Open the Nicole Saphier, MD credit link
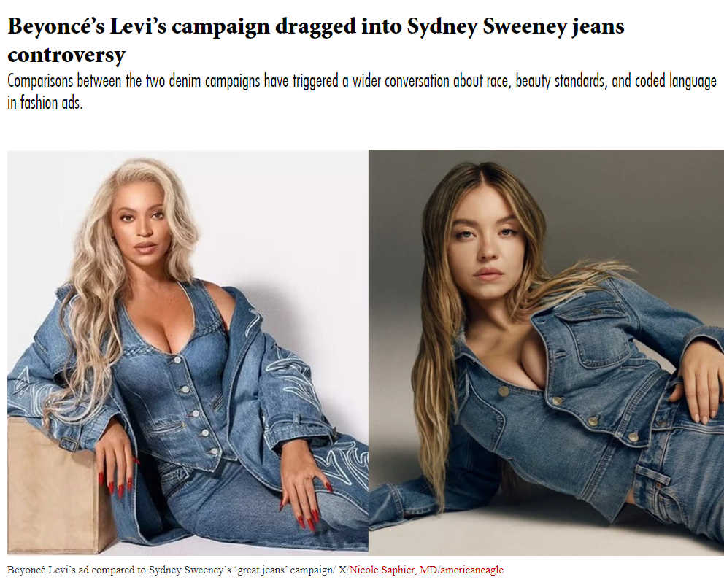The image size is (724, 588). [x=393, y=570]
